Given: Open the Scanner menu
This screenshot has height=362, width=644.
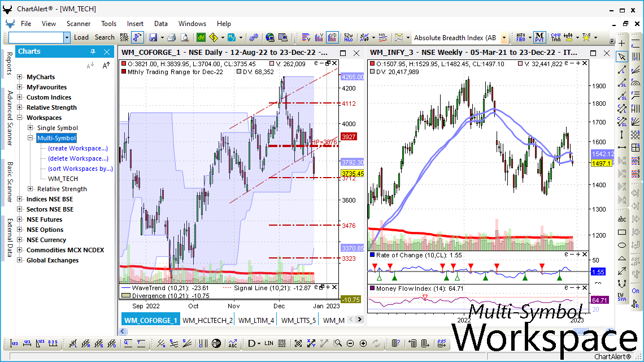Looking at the screenshot, I should [79, 23].
